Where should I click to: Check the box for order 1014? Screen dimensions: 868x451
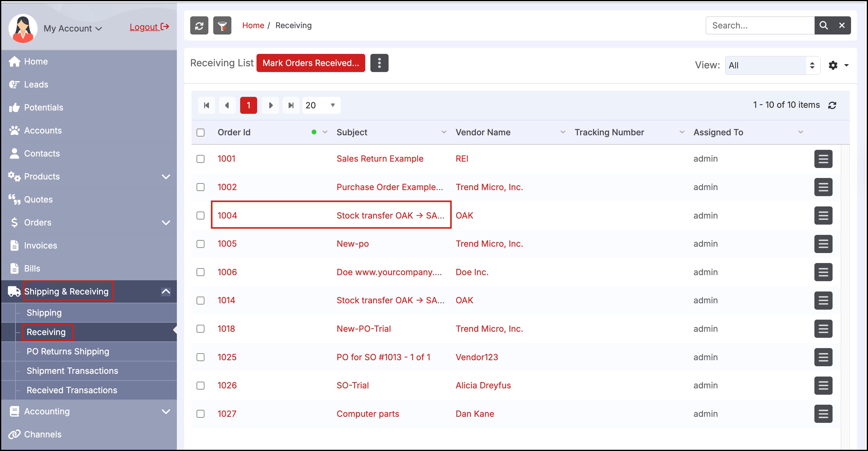(x=200, y=301)
